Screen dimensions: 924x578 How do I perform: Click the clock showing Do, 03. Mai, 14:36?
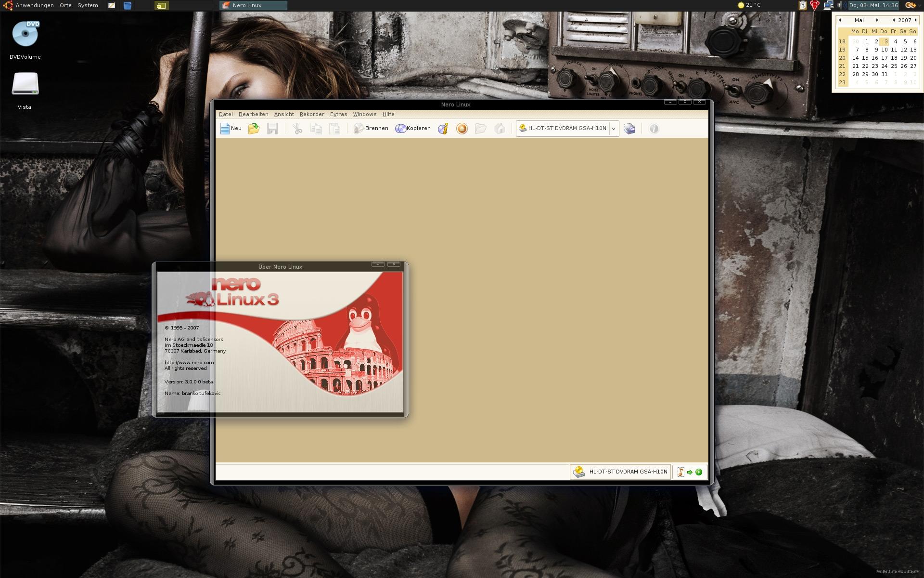pyautogui.click(x=873, y=5)
